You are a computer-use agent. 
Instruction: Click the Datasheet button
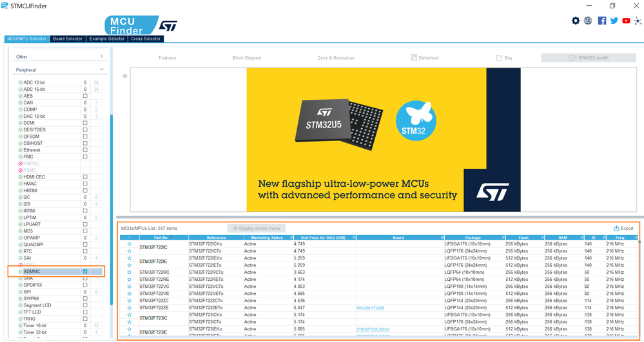click(x=425, y=58)
